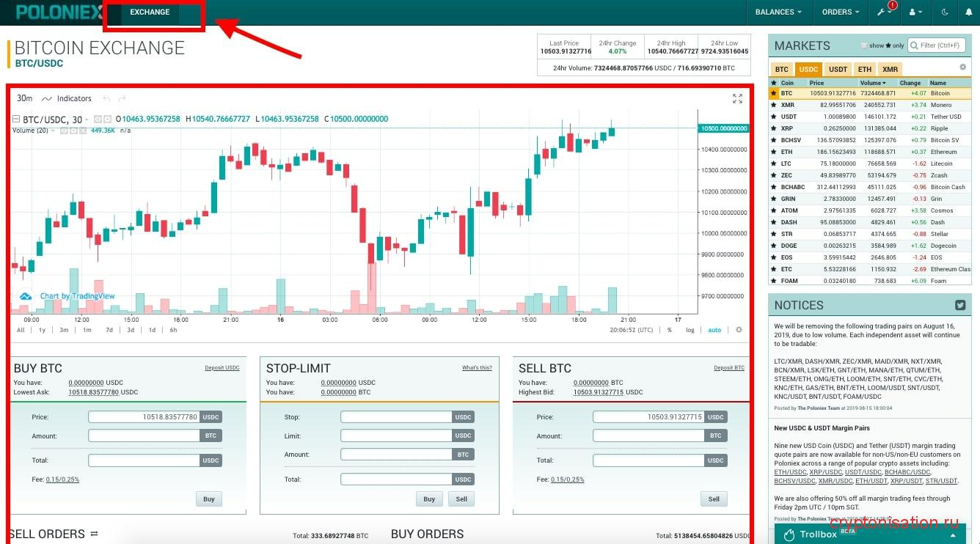This screenshot has height=544, width=980.
Task: Select the ETH markets tab
Action: (865, 70)
